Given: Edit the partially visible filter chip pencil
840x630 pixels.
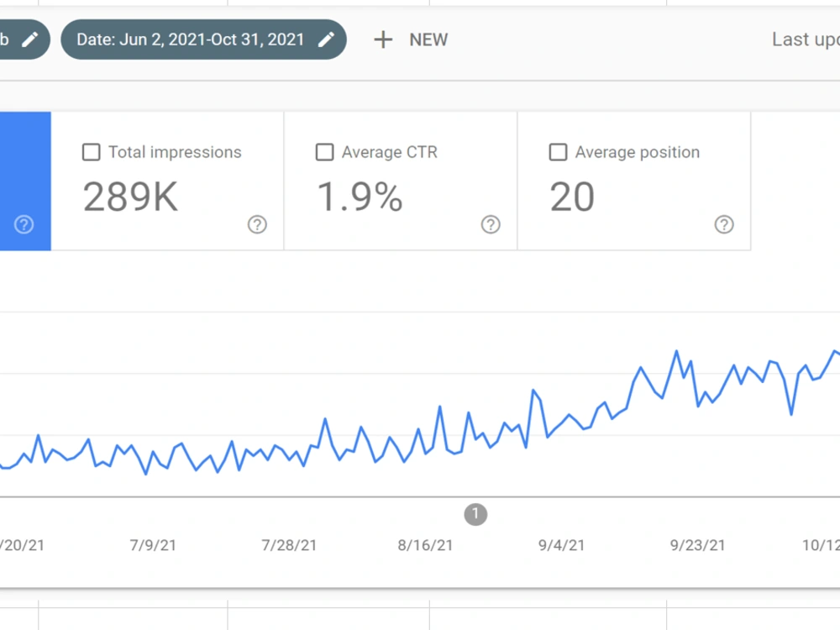Looking at the screenshot, I should (x=29, y=39).
